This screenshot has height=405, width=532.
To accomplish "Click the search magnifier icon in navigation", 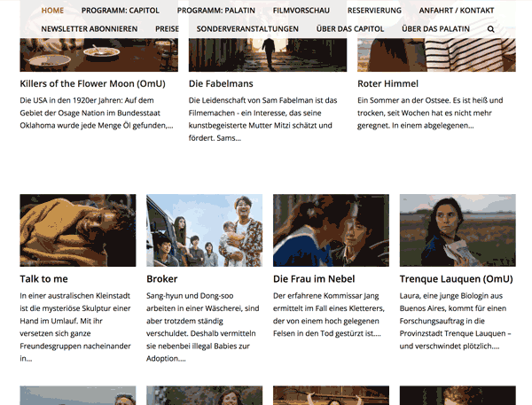I will coord(491,29).
